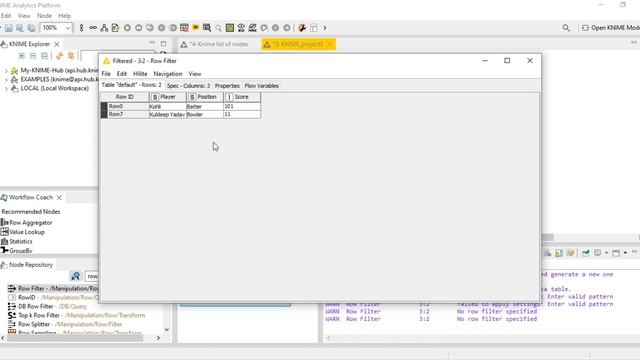Open the Edit menu in Filtered window
Viewport: 640px width, 360px height.
coord(122,74)
